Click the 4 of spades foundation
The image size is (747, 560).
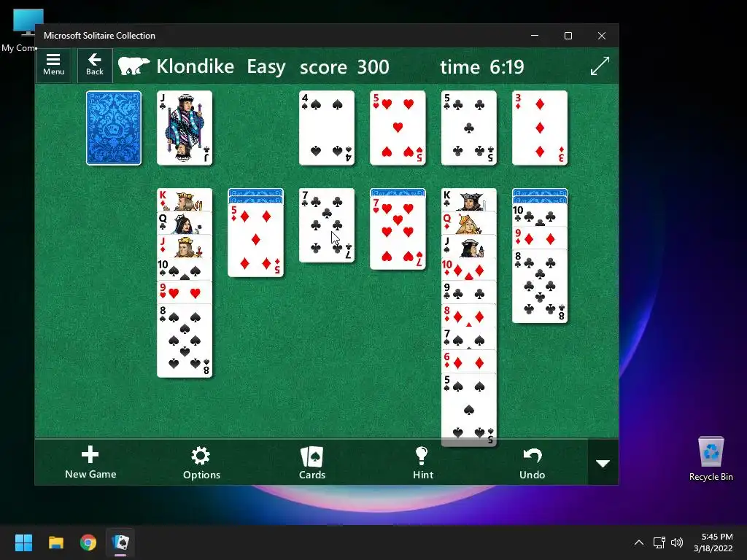pyautogui.click(x=327, y=128)
